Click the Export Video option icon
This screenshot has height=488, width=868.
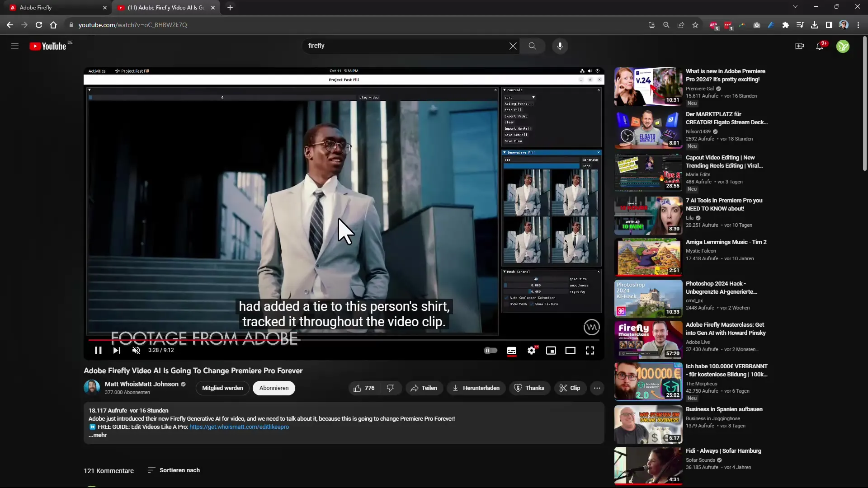click(x=516, y=116)
